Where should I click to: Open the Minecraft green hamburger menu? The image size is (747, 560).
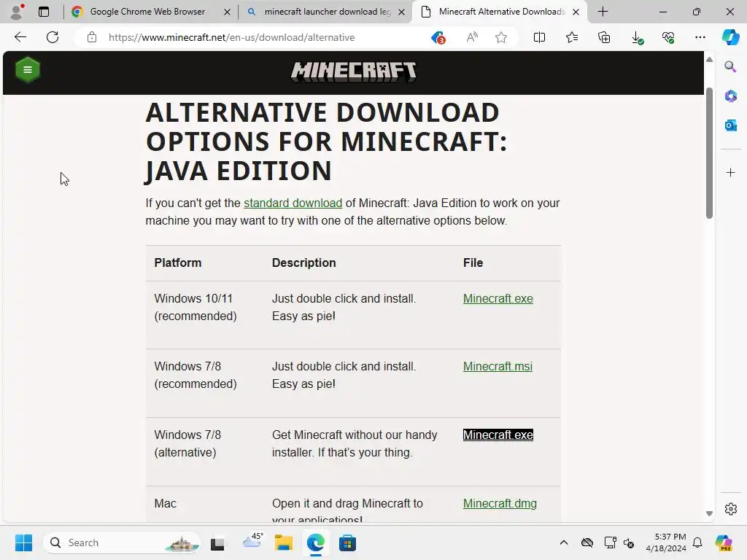coord(28,69)
